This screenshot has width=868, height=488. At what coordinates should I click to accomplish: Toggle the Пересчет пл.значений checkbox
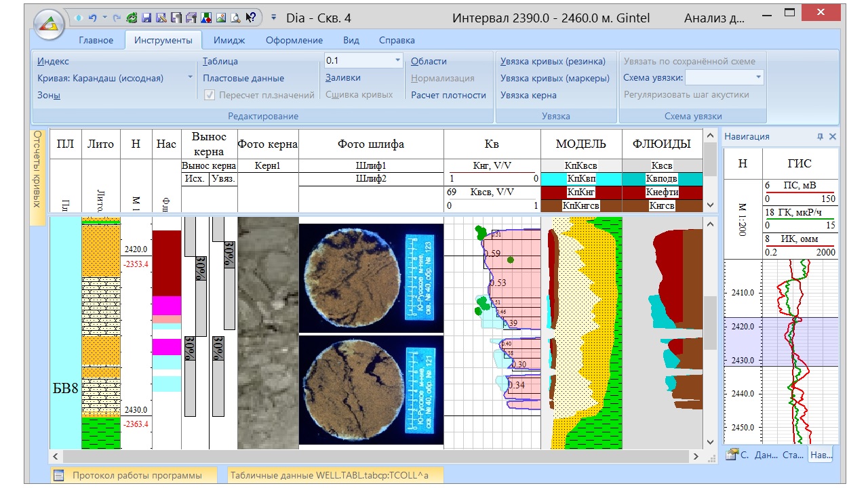210,95
